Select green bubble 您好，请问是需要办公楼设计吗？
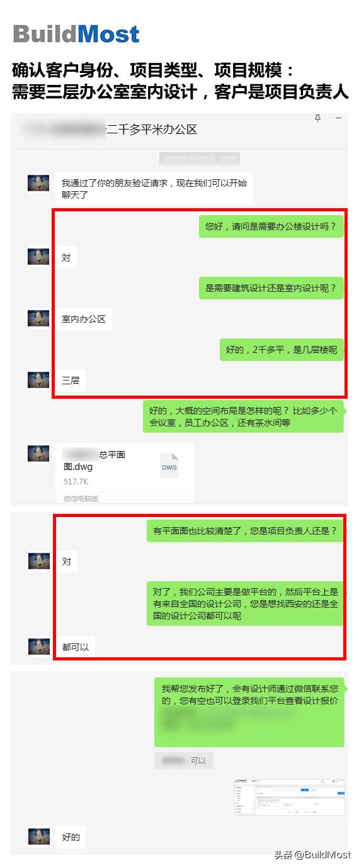 [x=271, y=226]
